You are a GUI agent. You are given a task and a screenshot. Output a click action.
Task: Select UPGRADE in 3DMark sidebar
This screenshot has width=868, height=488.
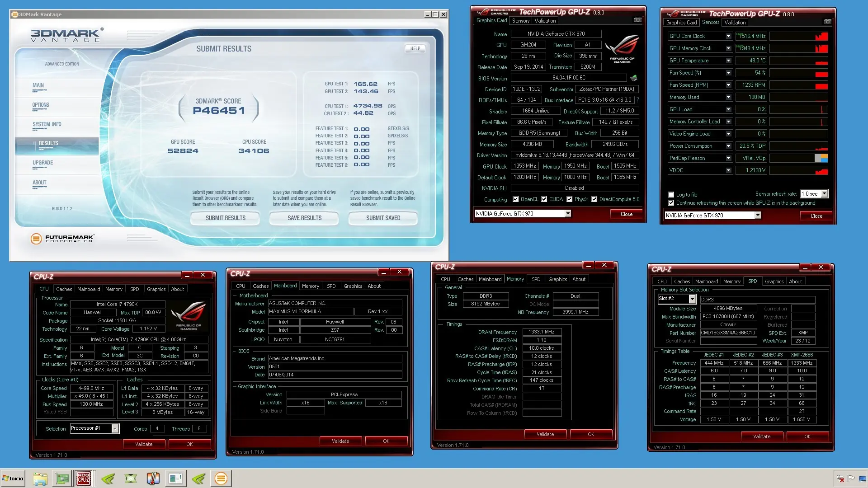[x=43, y=163]
